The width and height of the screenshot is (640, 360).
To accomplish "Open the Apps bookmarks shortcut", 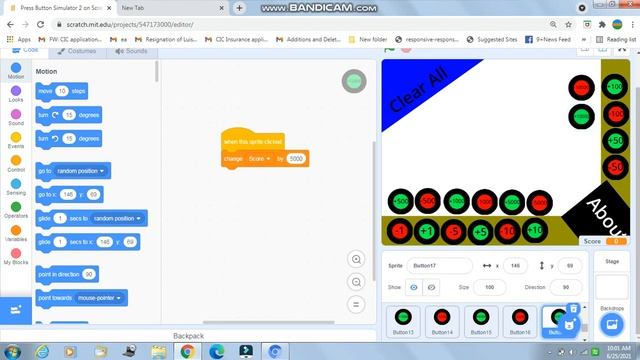I will click(19, 39).
